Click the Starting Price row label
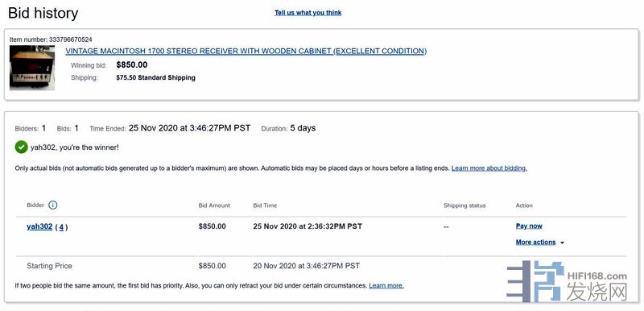 click(x=49, y=266)
